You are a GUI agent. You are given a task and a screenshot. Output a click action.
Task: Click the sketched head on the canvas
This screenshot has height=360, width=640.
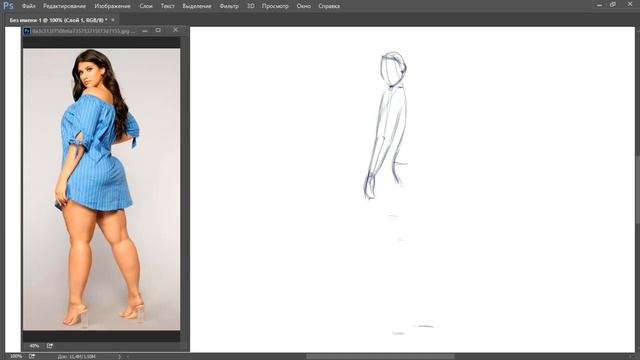click(393, 69)
